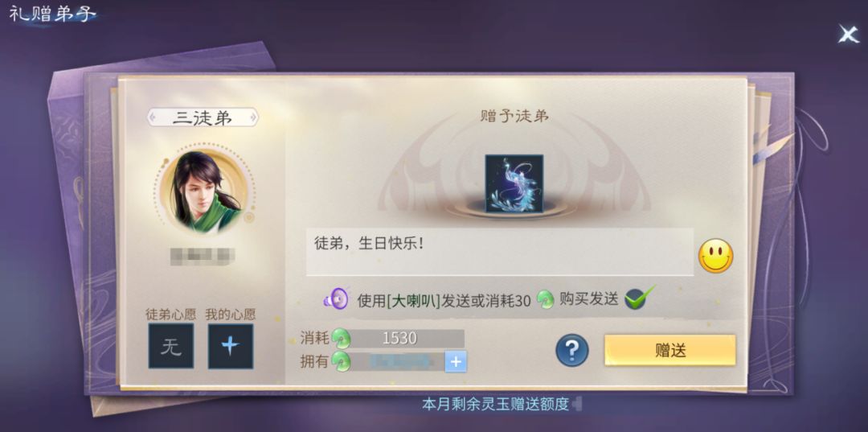Close the 礼赠弟子 window
Screen dimensions: 868x432
coord(848,35)
